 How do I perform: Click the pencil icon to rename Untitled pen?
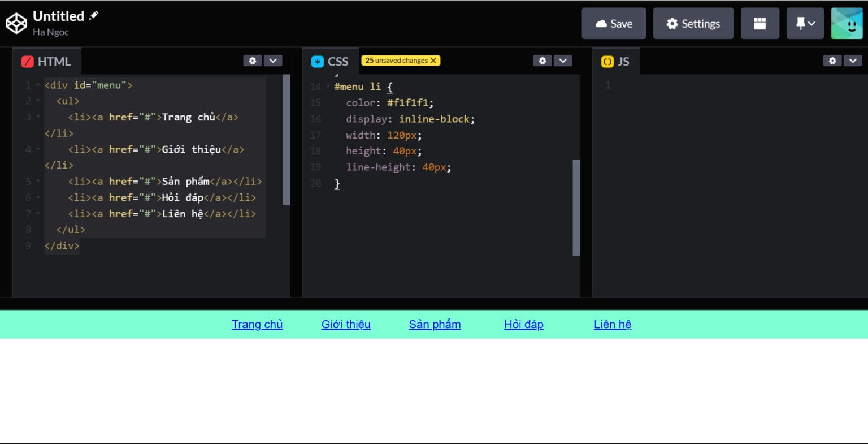(x=92, y=15)
